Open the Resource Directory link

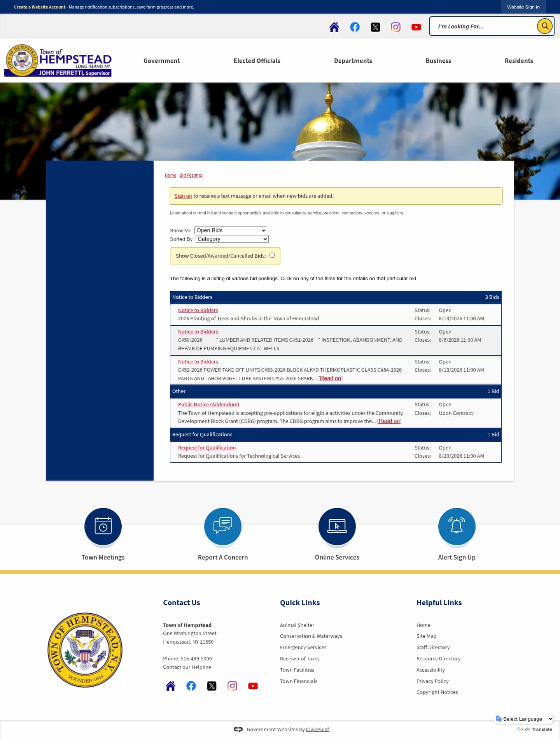[x=438, y=658]
